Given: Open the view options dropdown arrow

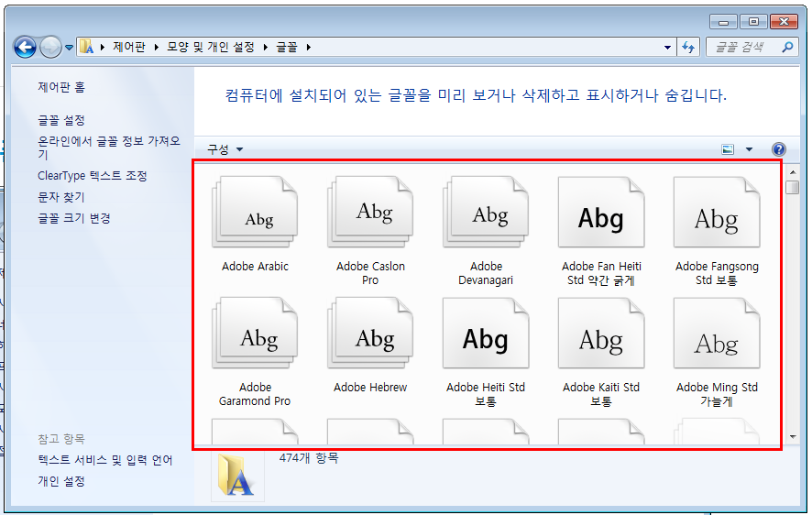Looking at the screenshot, I should [749, 149].
